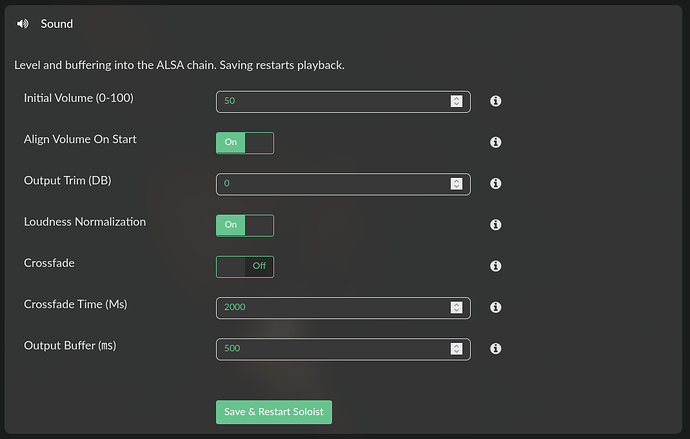Click Save & Restart Soloist button
690x439 pixels.
pyautogui.click(x=274, y=412)
